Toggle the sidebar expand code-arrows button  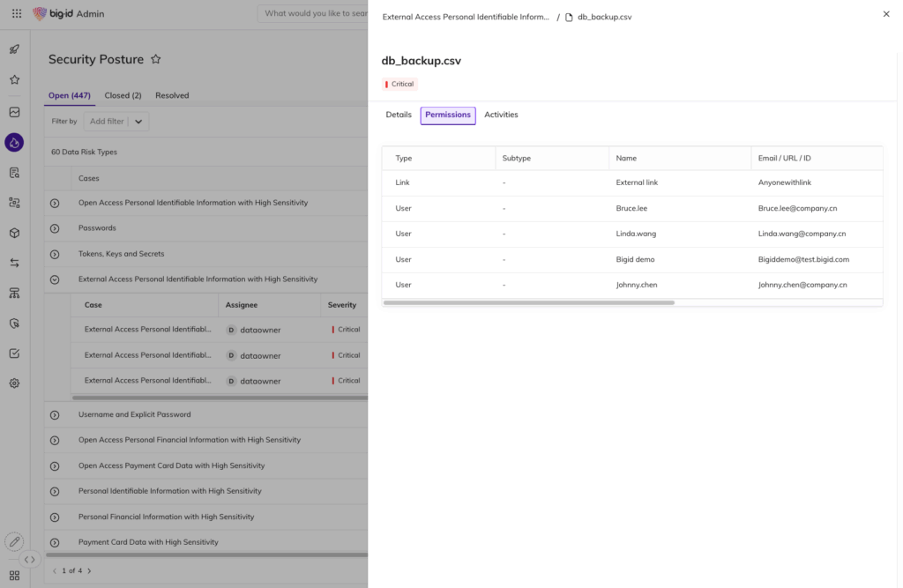pyautogui.click(x=29, y=559)
